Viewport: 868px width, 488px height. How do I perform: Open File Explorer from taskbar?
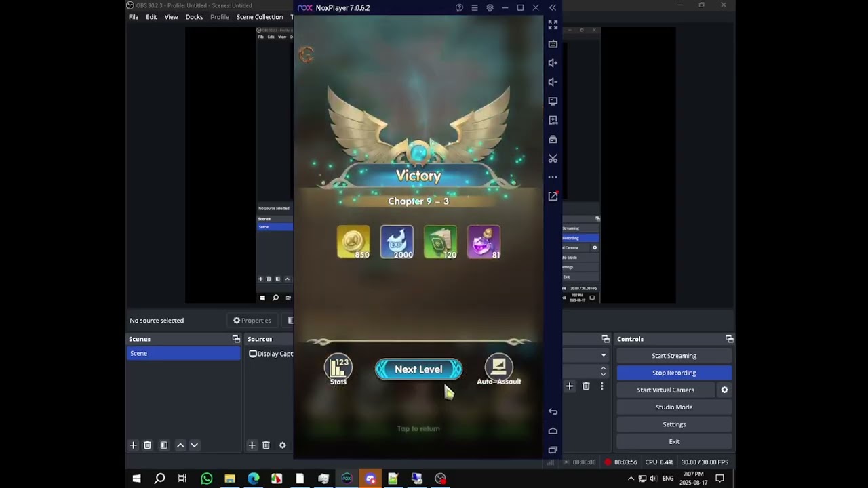(x=230, y=479)
